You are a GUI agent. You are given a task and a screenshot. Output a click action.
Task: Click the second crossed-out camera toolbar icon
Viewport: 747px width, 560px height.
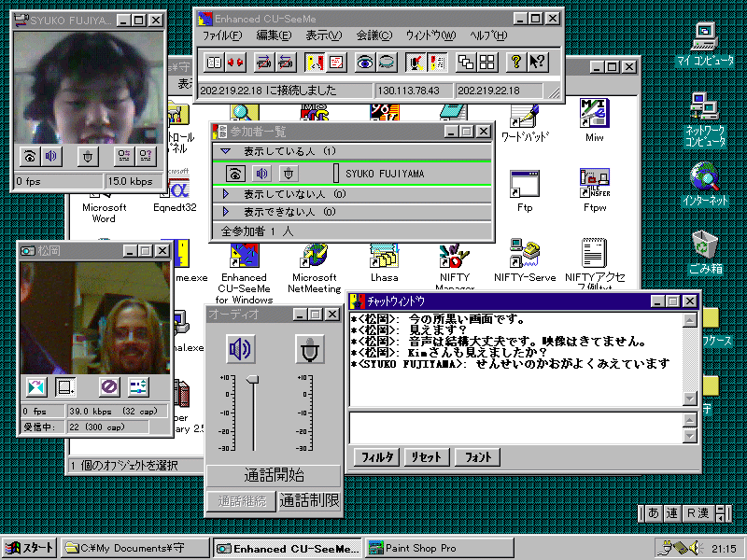coord(286,63)
